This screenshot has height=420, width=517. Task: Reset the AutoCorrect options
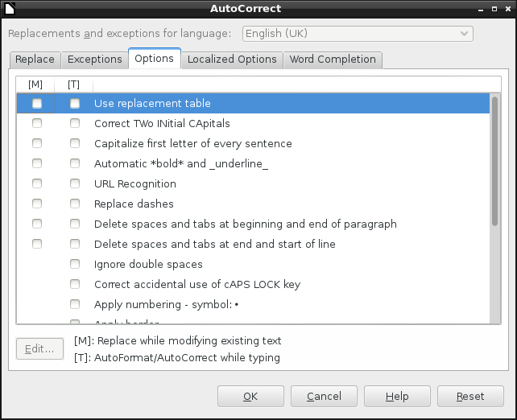pos(470,396)
